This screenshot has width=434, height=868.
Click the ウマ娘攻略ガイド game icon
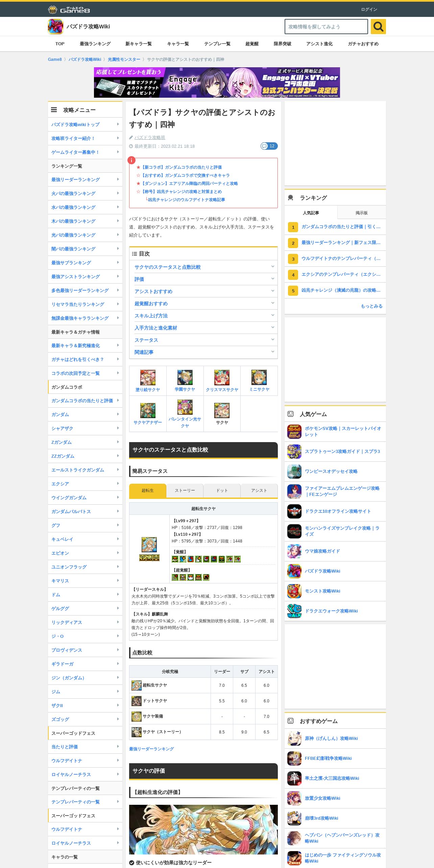point(294,551)
